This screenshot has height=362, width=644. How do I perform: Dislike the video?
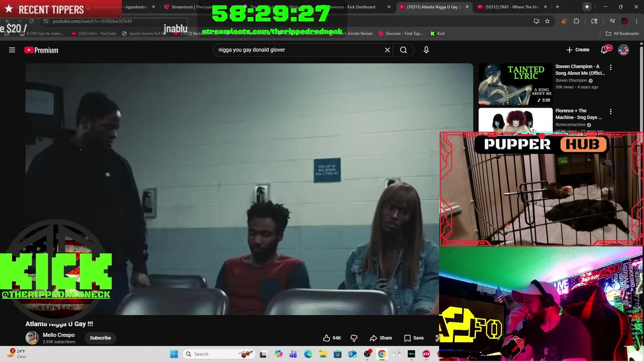354,338
